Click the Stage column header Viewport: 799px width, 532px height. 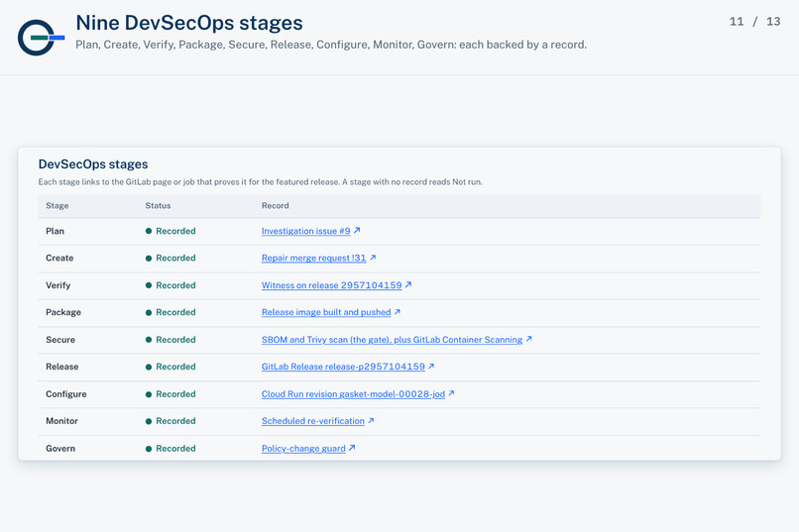click(57, 206)
